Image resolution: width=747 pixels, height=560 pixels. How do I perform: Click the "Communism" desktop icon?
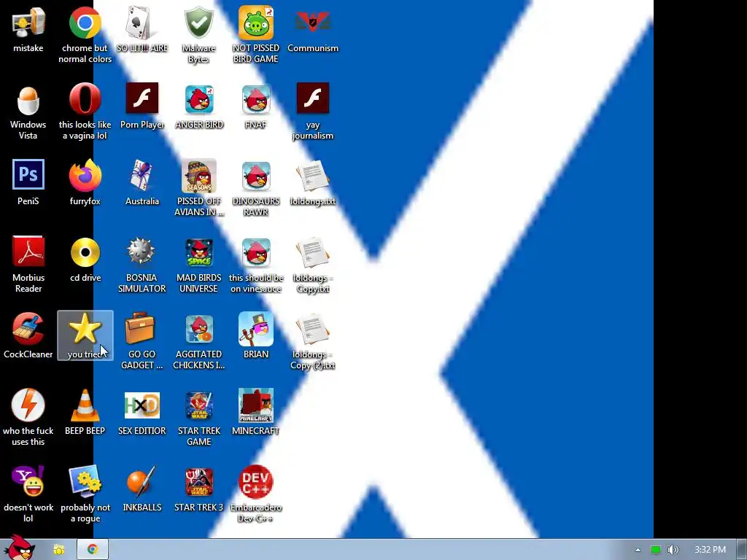[x=312, y=23]
